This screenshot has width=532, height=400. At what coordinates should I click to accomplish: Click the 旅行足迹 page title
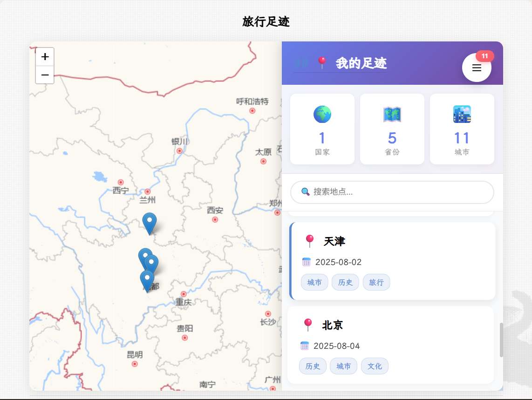click(266, 21)
